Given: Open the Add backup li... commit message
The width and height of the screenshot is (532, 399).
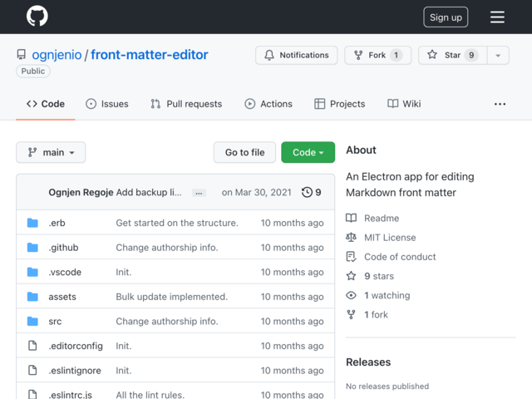Looking at the screenshot, I should click(x=149, y=192).
